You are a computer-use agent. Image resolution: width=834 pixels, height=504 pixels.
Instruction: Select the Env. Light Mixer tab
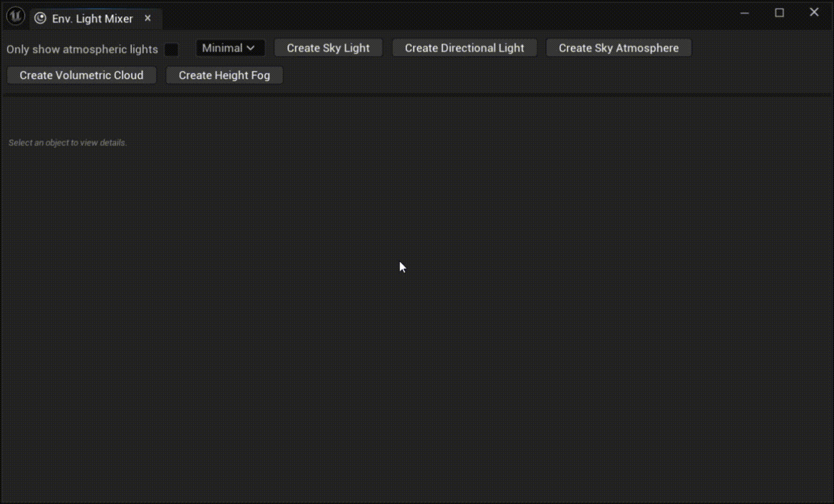tap(97, 19)
